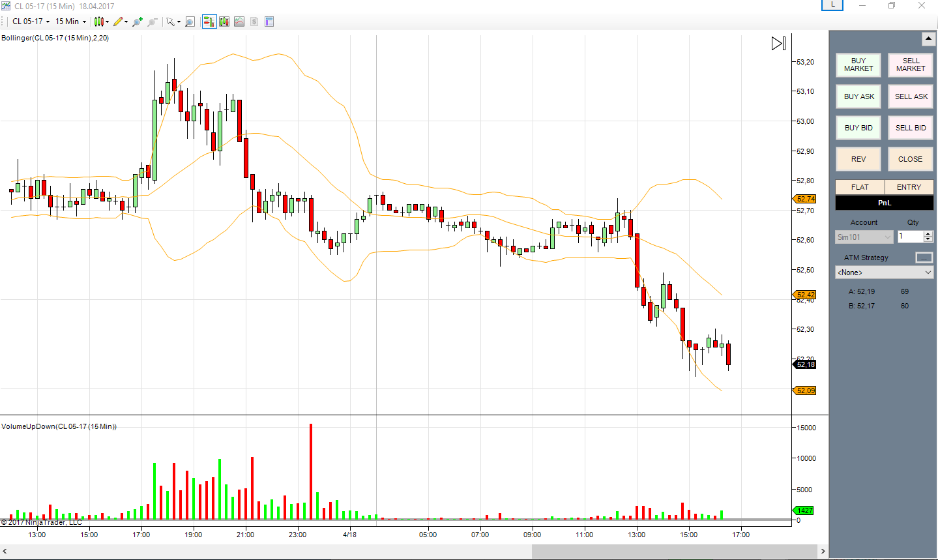Click the black PnL display bar
The height and width of the screenshot is (560, 938).
pos(885,203)
